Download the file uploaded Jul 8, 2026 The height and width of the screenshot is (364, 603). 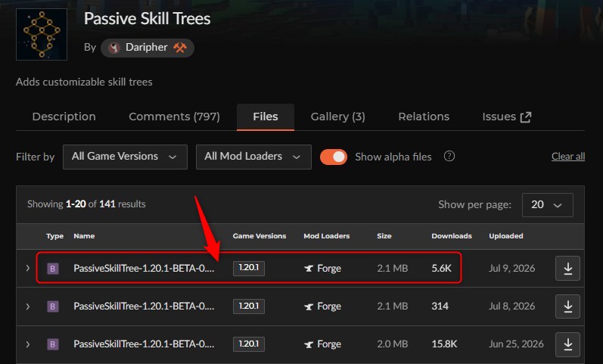point(567,306)
